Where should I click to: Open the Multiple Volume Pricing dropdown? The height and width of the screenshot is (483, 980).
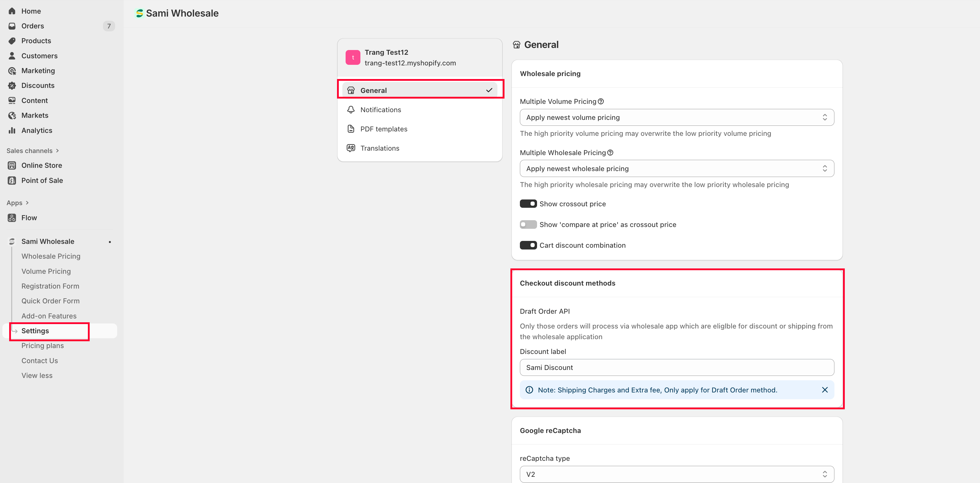[676, 117]
